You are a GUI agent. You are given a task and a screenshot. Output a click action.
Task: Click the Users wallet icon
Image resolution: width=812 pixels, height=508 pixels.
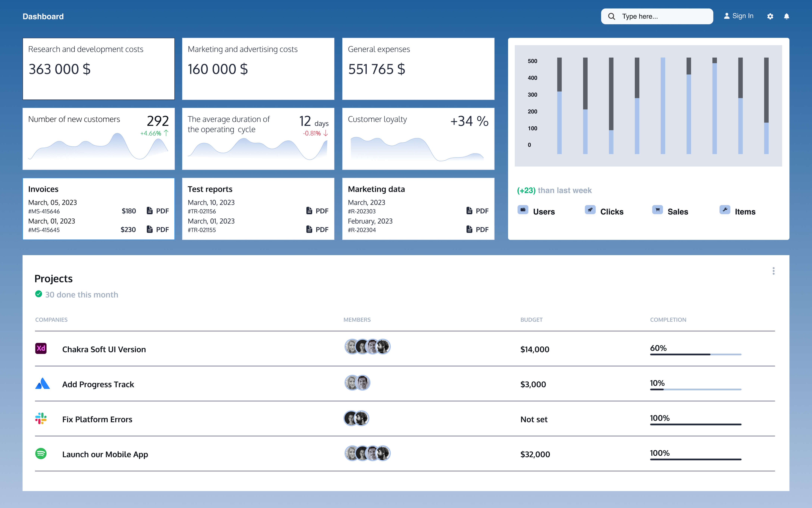point(523,210)
